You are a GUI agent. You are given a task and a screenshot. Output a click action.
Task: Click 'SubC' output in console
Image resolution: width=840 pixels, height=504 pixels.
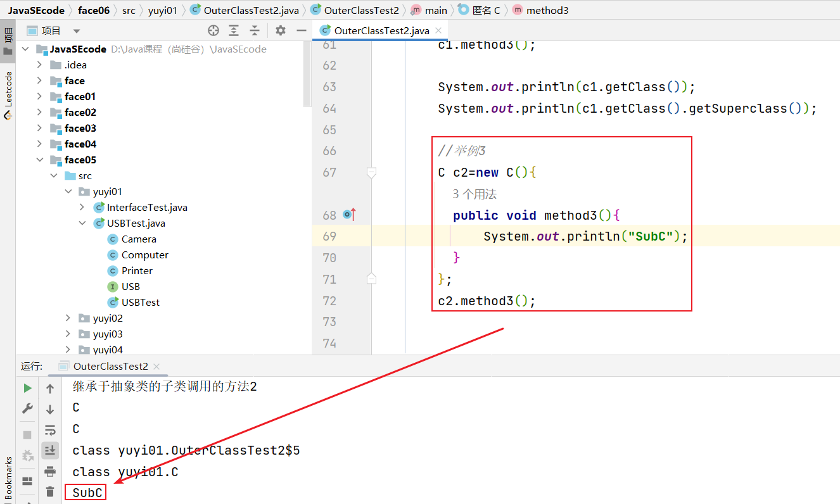tap(87, 493)
